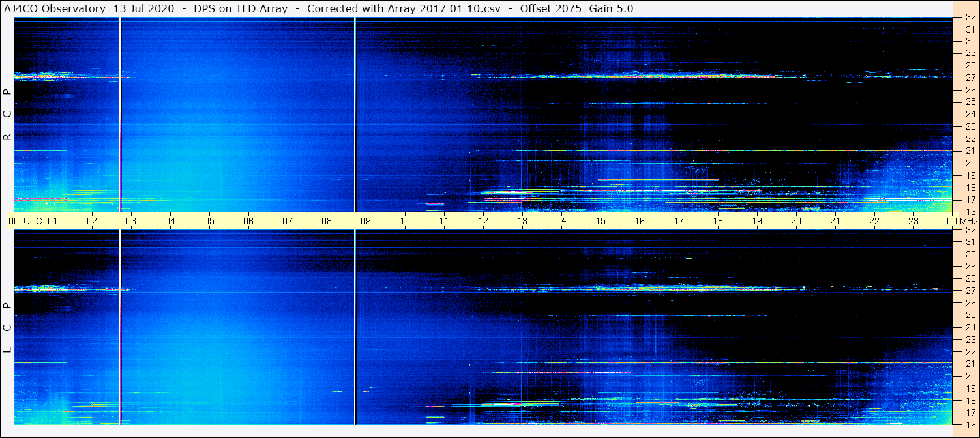
Task: Select the 17 hour marker on UTC axis
Action: point(679,221)
